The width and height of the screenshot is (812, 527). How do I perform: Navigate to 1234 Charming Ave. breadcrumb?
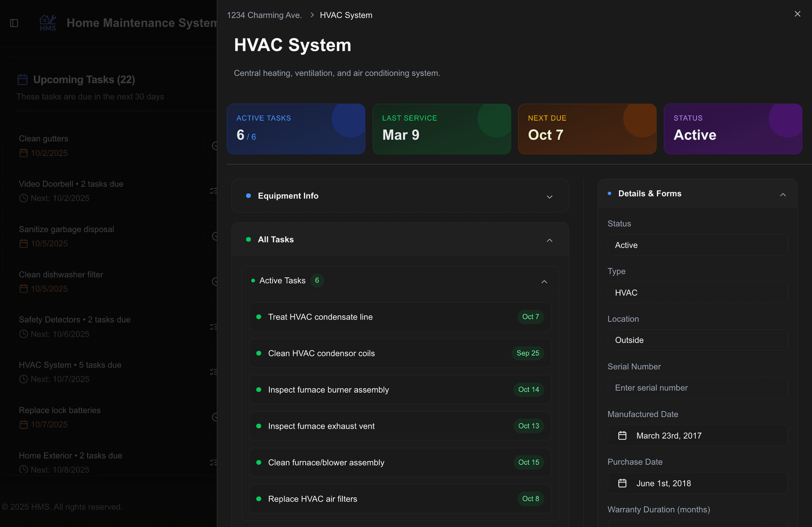click(x=264, y=15)
